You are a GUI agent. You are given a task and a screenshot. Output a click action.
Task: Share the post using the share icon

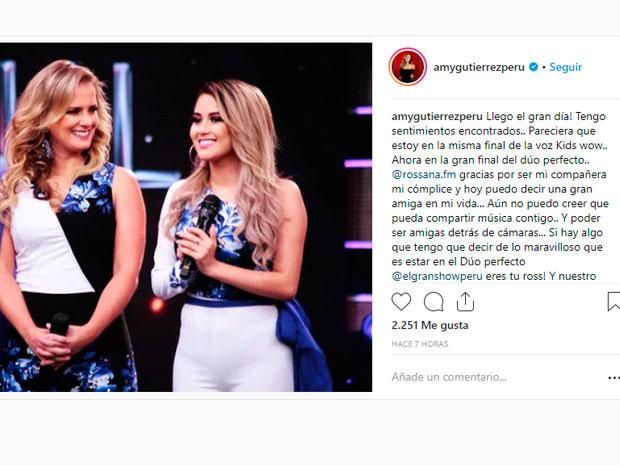coord(465,302)
